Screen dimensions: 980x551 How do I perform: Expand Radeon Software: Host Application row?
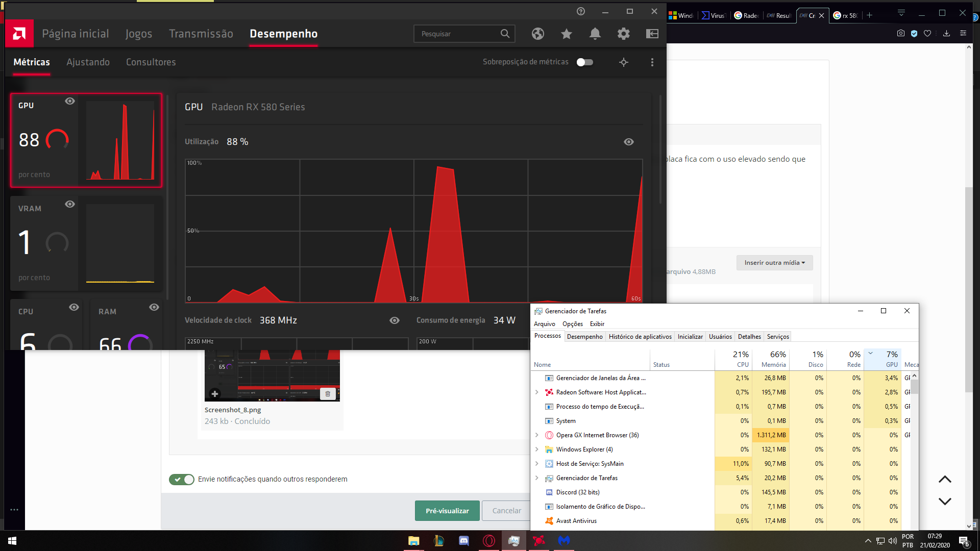click(x=536, y=392)
